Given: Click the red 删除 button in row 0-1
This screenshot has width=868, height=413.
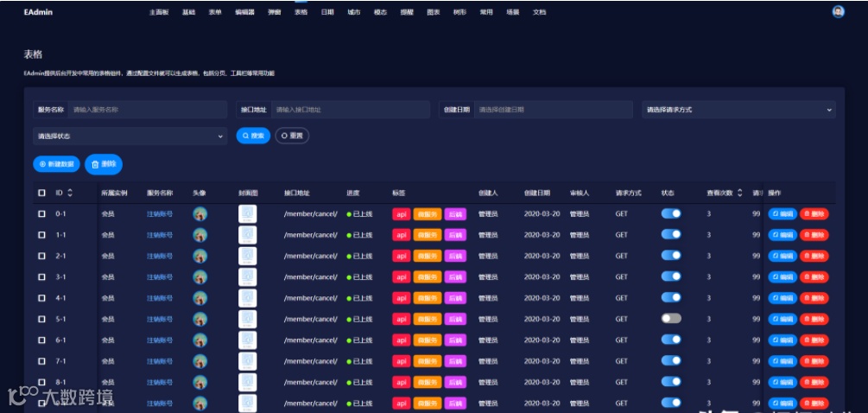Looking at the screenshot, I should (x=814, y=213).
